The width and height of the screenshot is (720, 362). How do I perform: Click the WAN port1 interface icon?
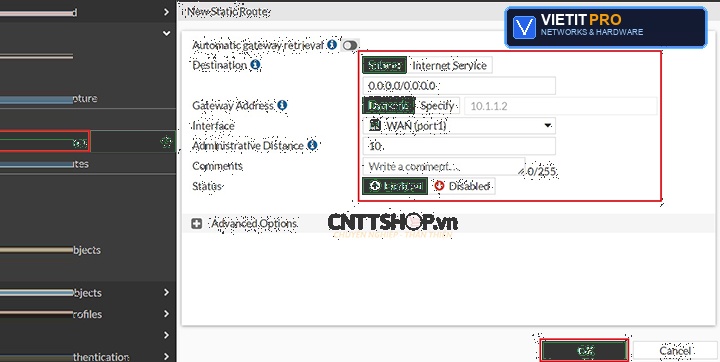coord(375,125)
